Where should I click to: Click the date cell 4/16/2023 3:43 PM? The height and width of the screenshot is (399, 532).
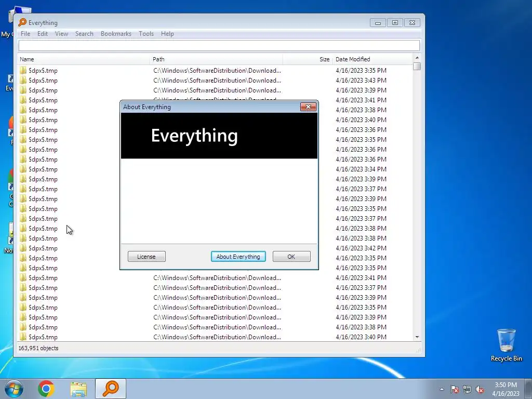point(361,81)
